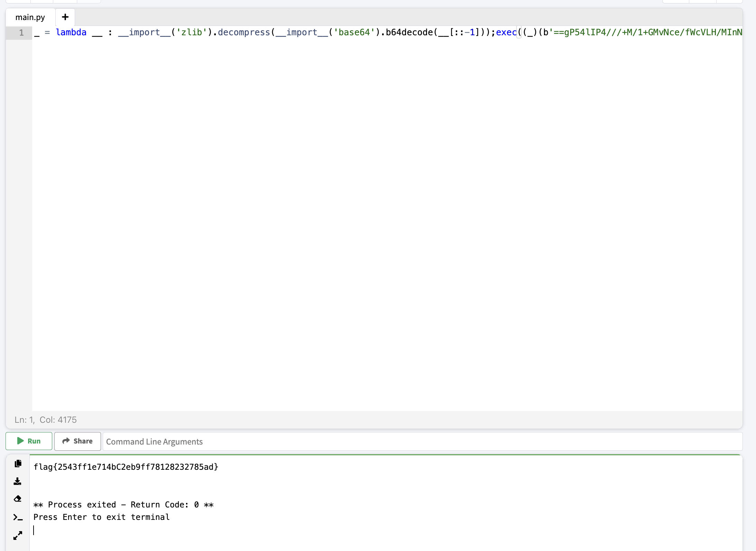Image resolution: width=756 pixels, height=551 pixels.
Task: Click the Share button
Action: 77,441
